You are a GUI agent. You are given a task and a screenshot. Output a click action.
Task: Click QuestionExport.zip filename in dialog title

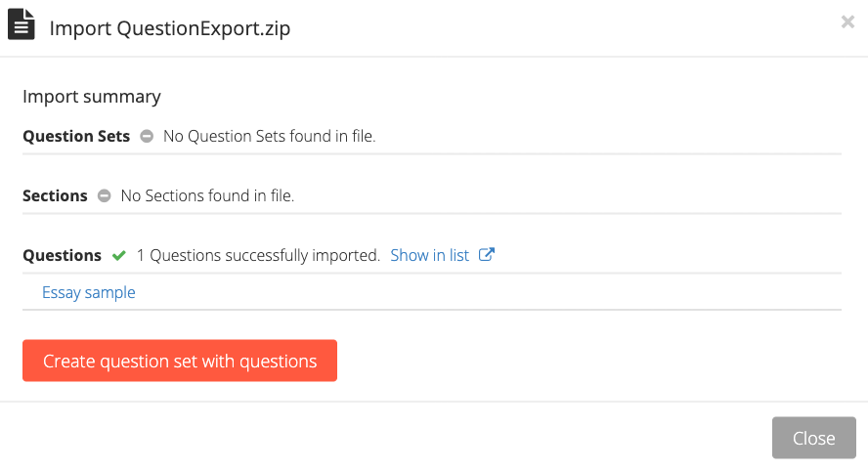point(203,28)
